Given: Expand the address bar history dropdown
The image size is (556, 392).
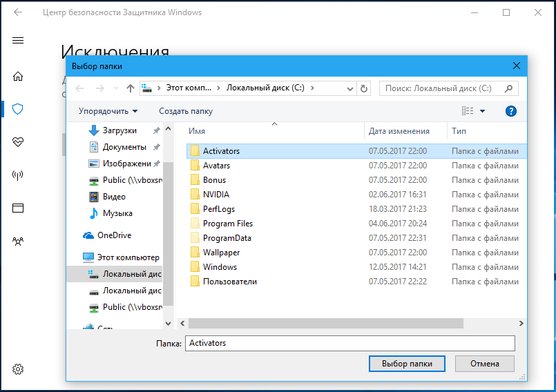Looking at the screenshot, I should point(350,88).
